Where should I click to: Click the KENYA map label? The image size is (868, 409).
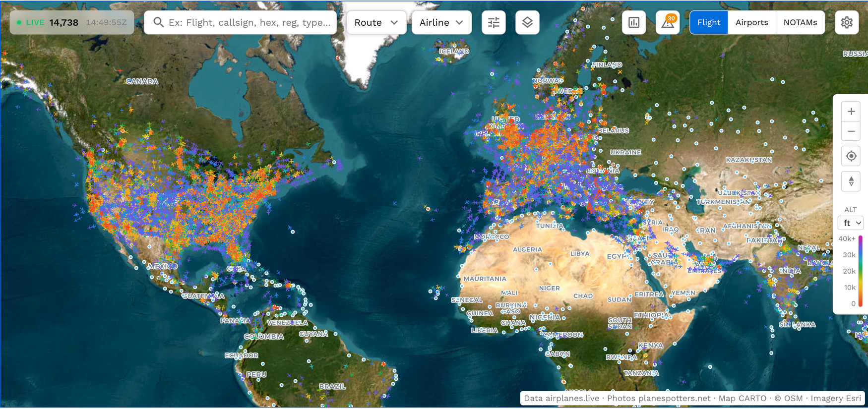[x=650, y=345]
